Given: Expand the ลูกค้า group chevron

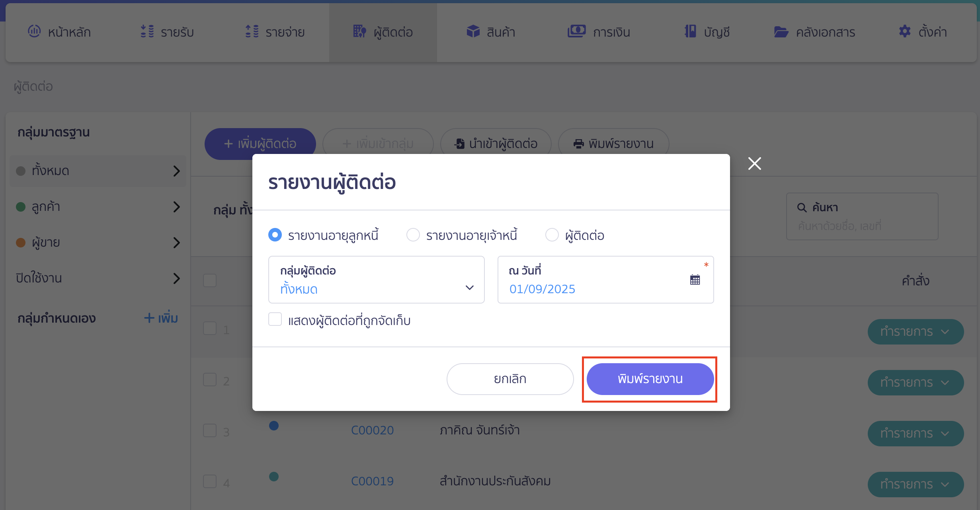Looking at the screenshot, I should pyautogui.click(x=177, y=207).
